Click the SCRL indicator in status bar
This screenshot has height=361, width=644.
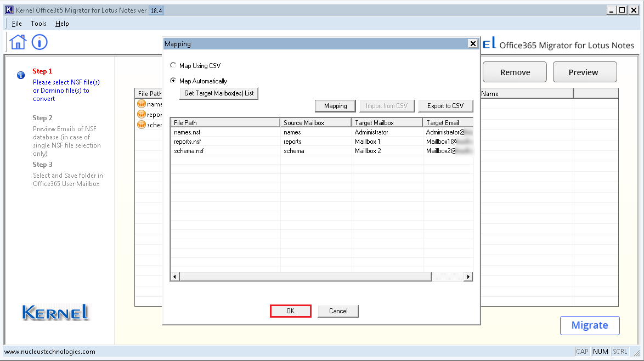tap(620, 352)
